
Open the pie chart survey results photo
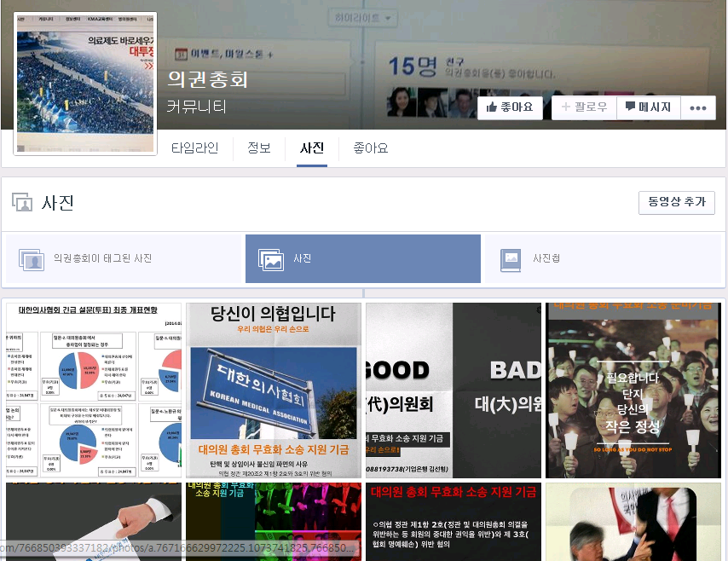[94, 390]
